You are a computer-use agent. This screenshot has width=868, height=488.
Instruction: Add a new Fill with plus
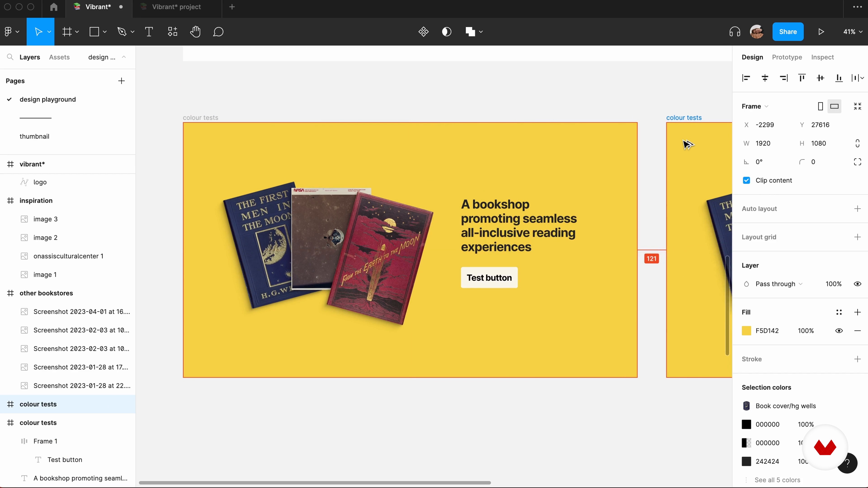click(858, 312)
